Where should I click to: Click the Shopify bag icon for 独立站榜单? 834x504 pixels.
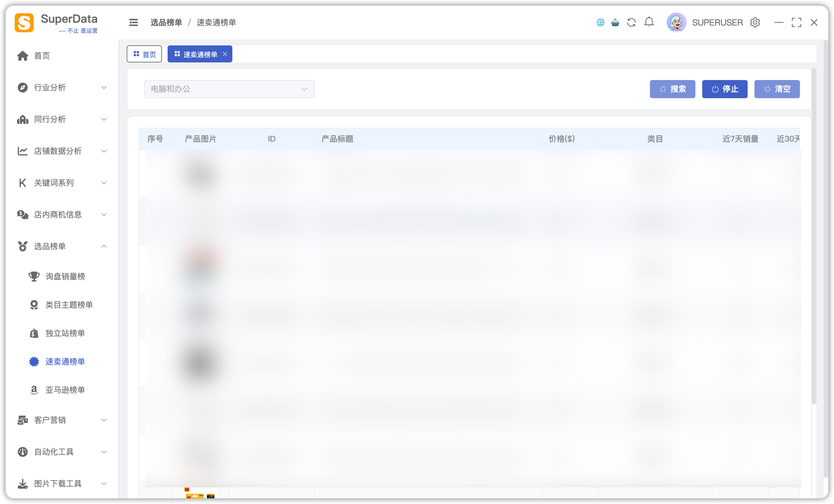click(34, 333)
